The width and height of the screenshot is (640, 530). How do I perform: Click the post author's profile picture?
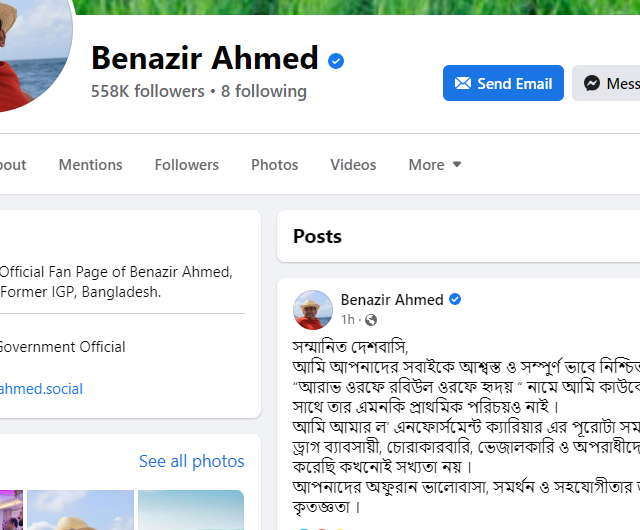(x=312, y=309)
